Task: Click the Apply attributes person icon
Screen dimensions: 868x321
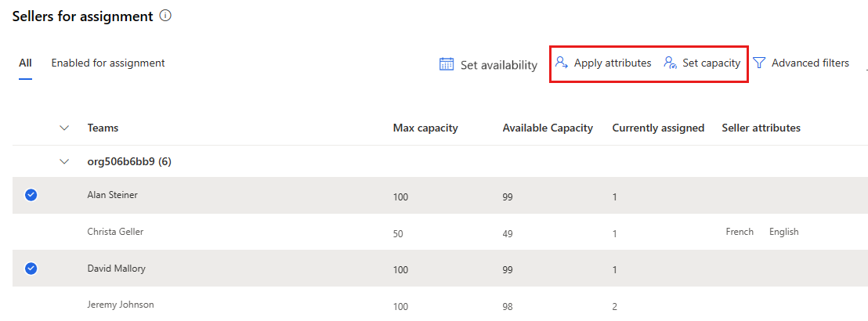Action: (x=562, y=63)
